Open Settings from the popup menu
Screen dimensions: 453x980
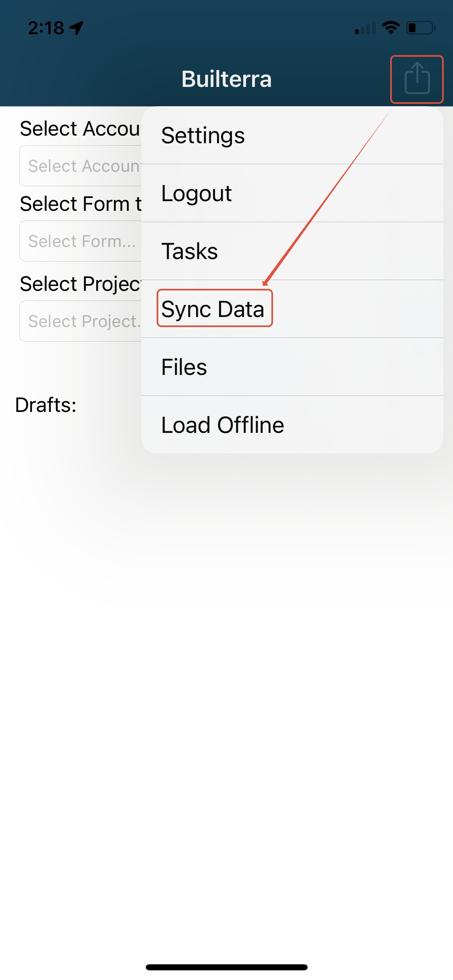(292, 135)
